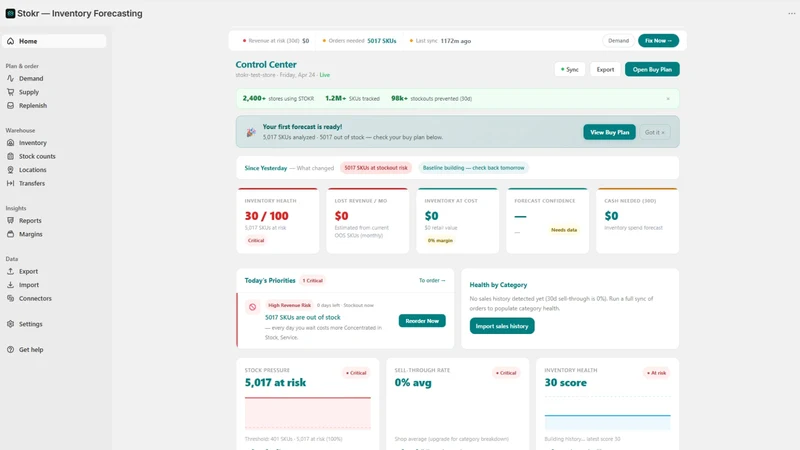The height and width of the screenshot is (450, 800).
Task: Click Import sales history button
Action: click(502, 326)
